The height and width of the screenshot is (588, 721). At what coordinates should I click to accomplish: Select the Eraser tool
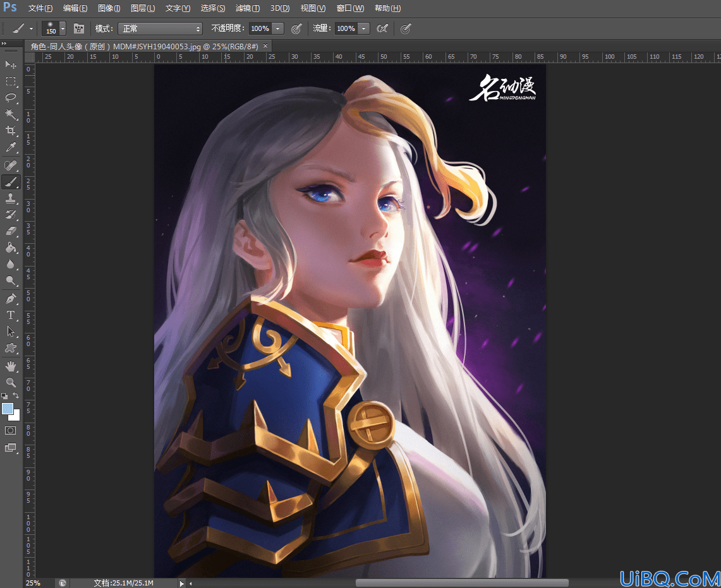[x=11, y=231]
